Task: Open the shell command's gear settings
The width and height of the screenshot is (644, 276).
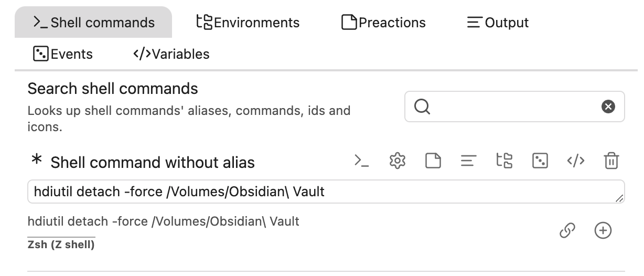Action: pos(398,161)
